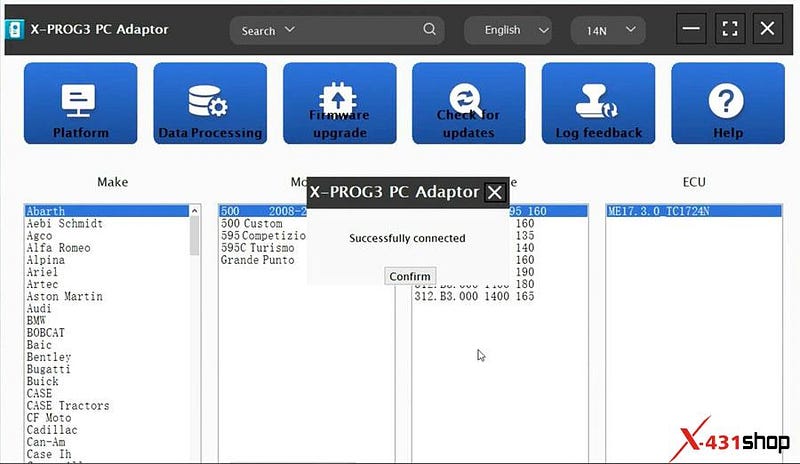
Task: Toggle fullscreen for the window
Action: (730, 29)
